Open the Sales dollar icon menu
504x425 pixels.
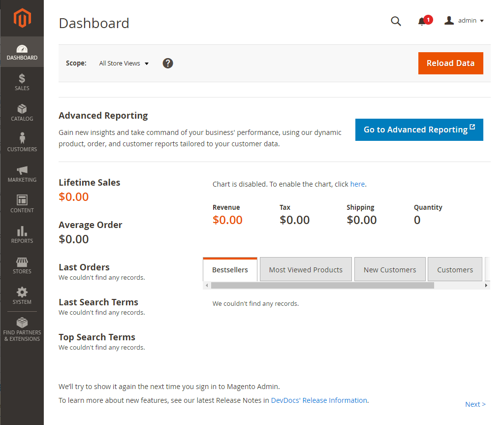pos(22,79)
